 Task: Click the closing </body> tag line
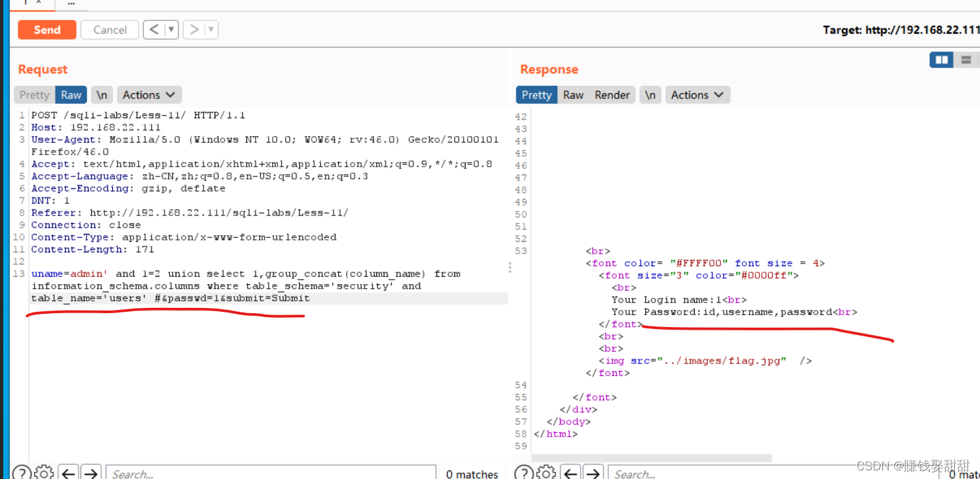tap(569, 422)
